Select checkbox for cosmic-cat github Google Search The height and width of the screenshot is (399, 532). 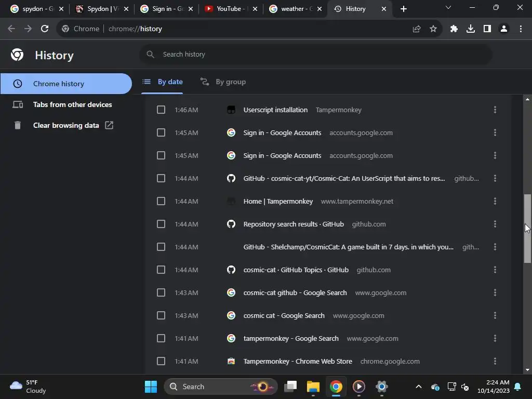click(161, 293)
